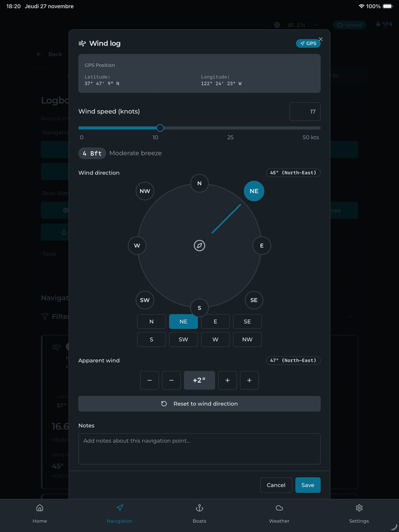The width and height of the screenshot is (399, 532).
Task: Click the latitude value 37° 47' 9" N
Action: [102, 84]
